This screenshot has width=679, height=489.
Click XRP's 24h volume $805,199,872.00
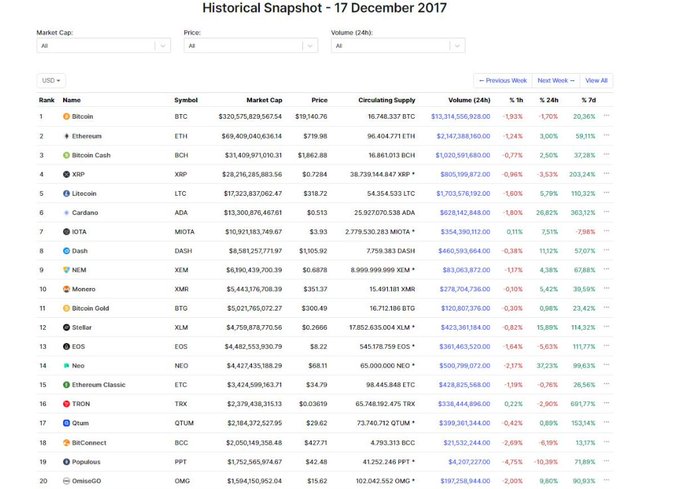click(x=466, y=174)
